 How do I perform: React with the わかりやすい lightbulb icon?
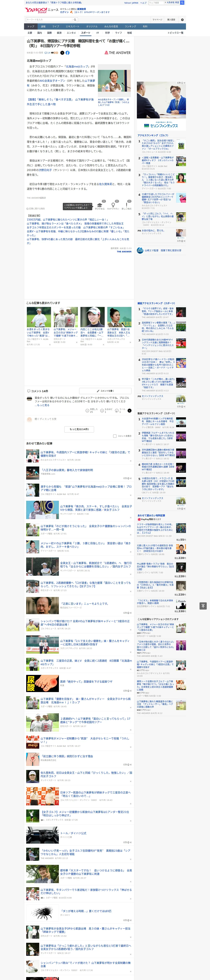click(113, 205)
